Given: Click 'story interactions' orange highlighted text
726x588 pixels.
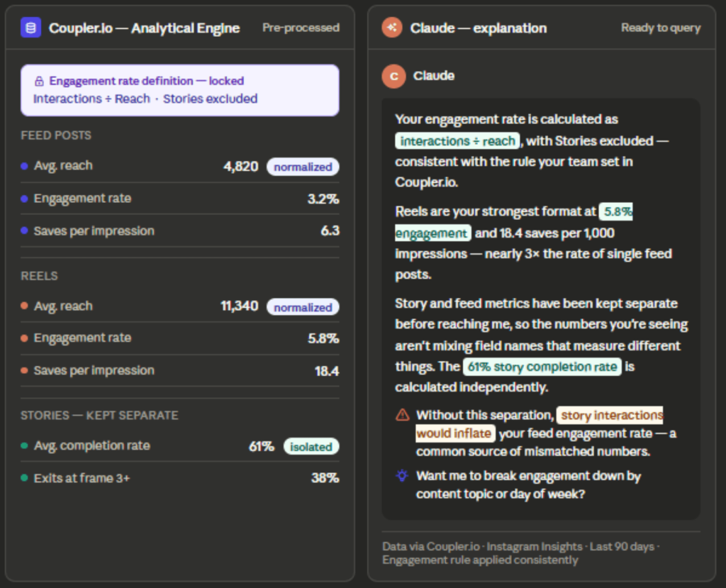Looking at the screenshot, I should tap(610, 415).
